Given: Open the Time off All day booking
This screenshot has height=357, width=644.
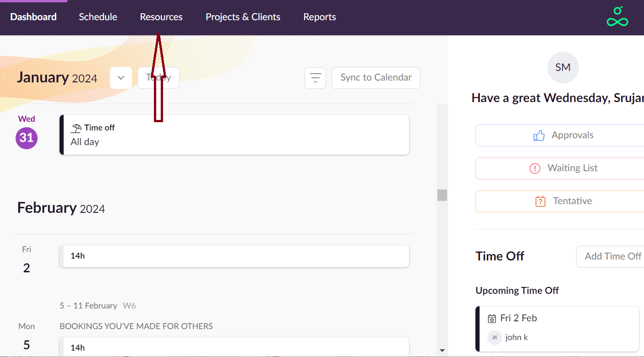Looking at the screenshot, I should click(x=234, y=135).
